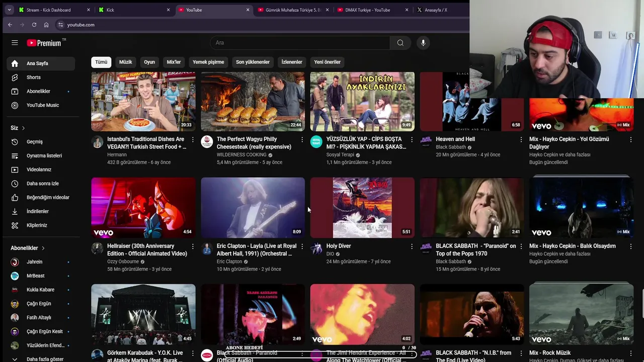Open options for Eric Clapton Layla video
Image resolution: width=644 pixels, height=362 pixels.
302,246
